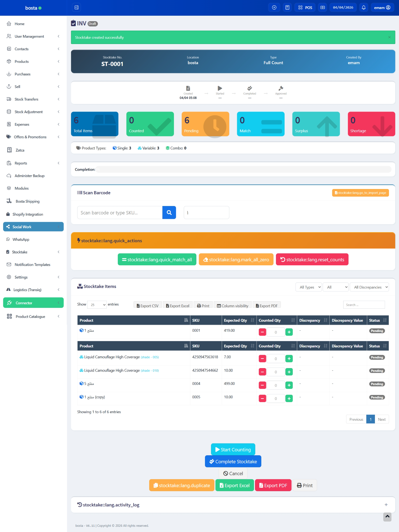Viewport: 399px width, 532px height.
Task: Open the show entries count dropdown
Action: point(97,305)
